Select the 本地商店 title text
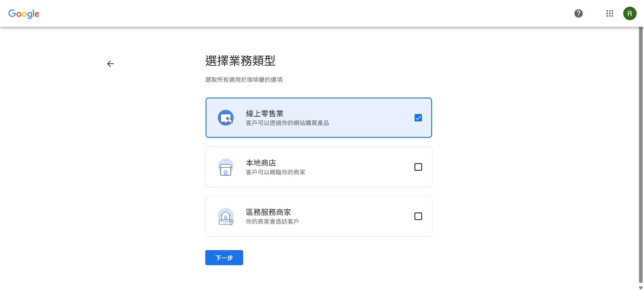Viewport: 644px width, 291px height. [x=261, y=163]
